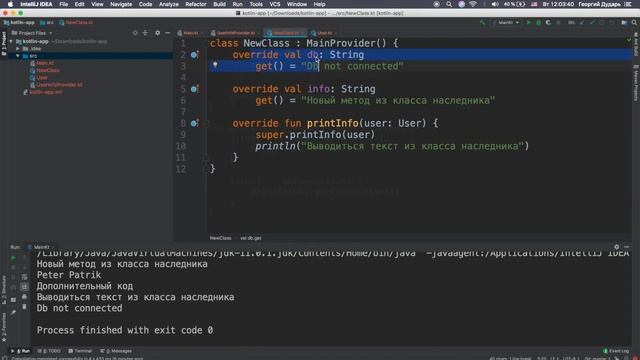Click the Project Files settings gear icon
The height and width of the screenshot is (360, 640).
coord(158,33)
